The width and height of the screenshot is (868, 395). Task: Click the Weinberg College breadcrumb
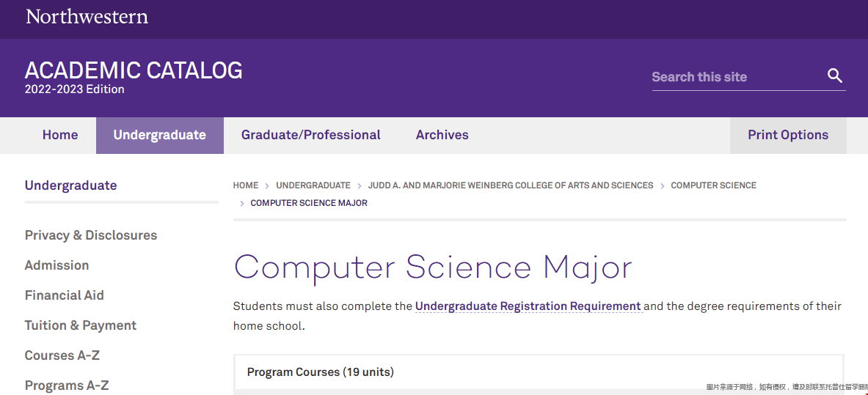[x=511, y=185]
